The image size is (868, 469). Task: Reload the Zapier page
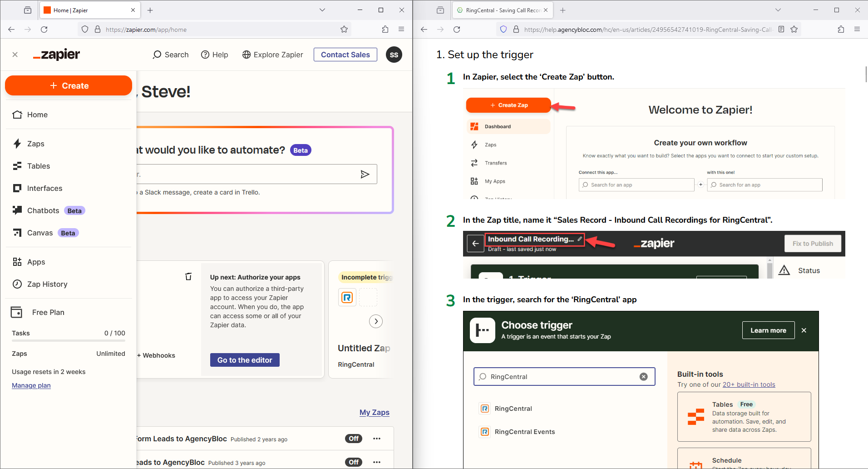click(44, 29)
